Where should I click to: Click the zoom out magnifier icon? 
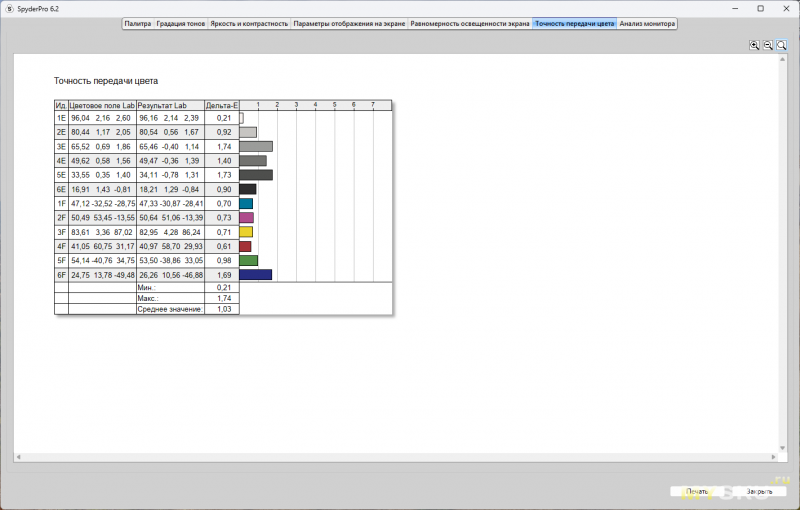click(768, 45)
